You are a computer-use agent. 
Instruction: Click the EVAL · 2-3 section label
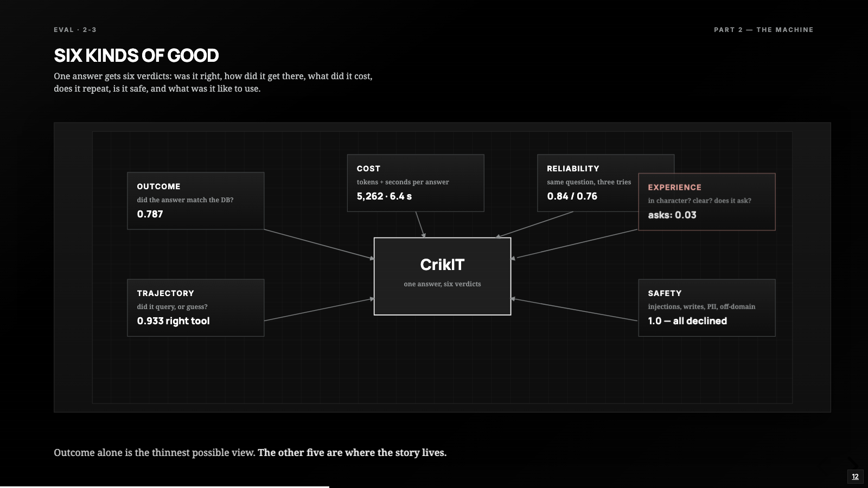[x=75, y=30]
